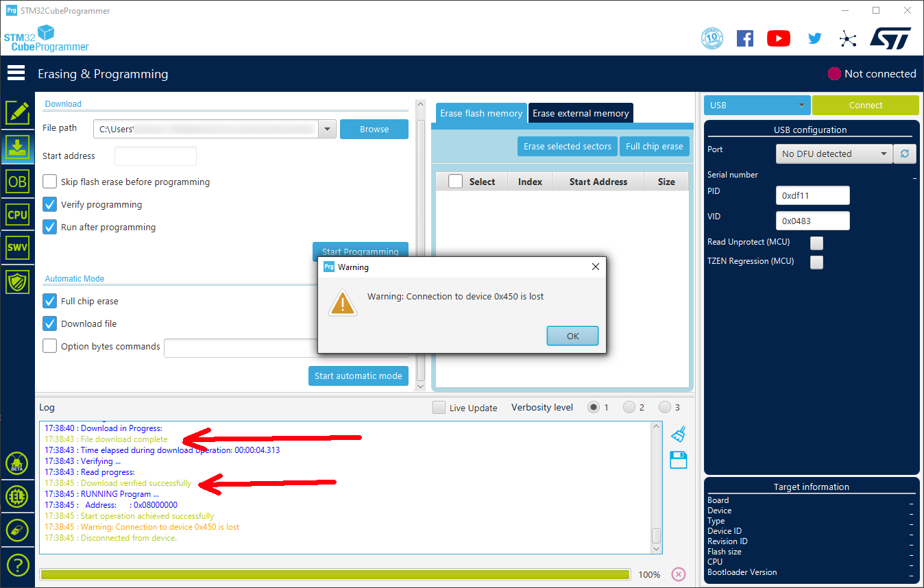Enable Live Update checkbox
The height and width of the screenshot is (588, 924).
click(x=439, y=408)
